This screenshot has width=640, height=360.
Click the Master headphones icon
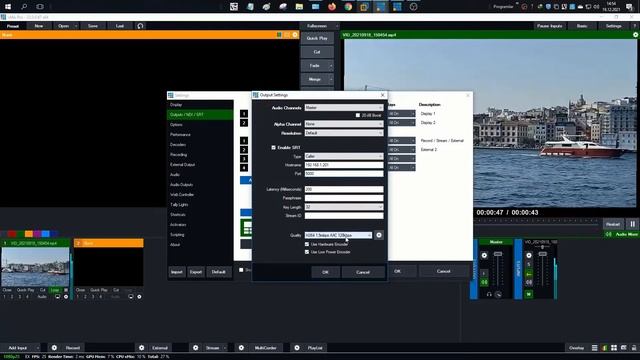489,294
